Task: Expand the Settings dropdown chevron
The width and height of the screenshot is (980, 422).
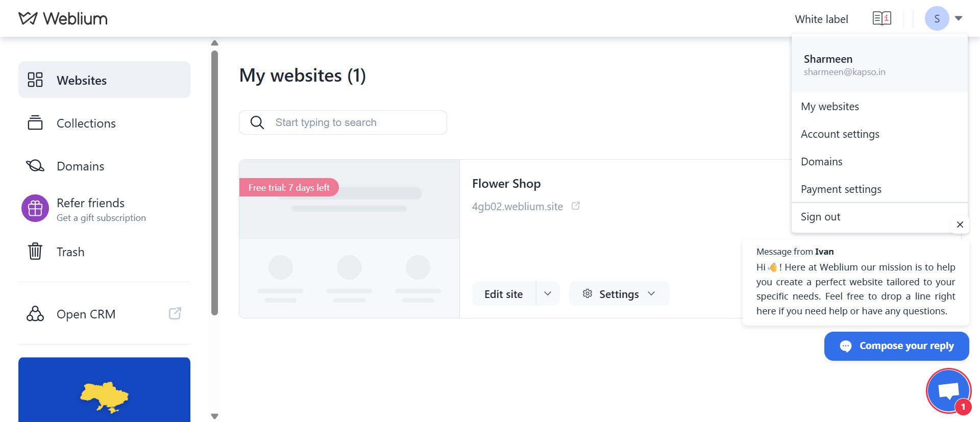Action: pyautogui.click(x=651, y=293)
